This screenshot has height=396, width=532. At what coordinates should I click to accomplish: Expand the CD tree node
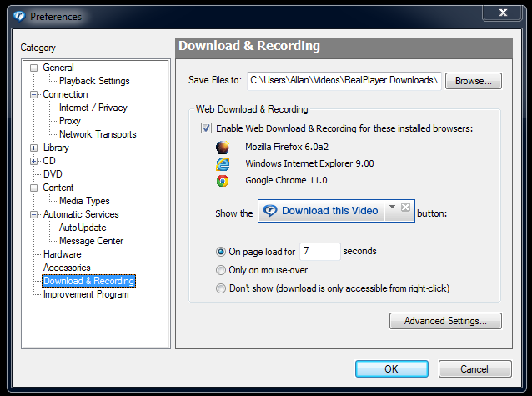click(33, 161)
